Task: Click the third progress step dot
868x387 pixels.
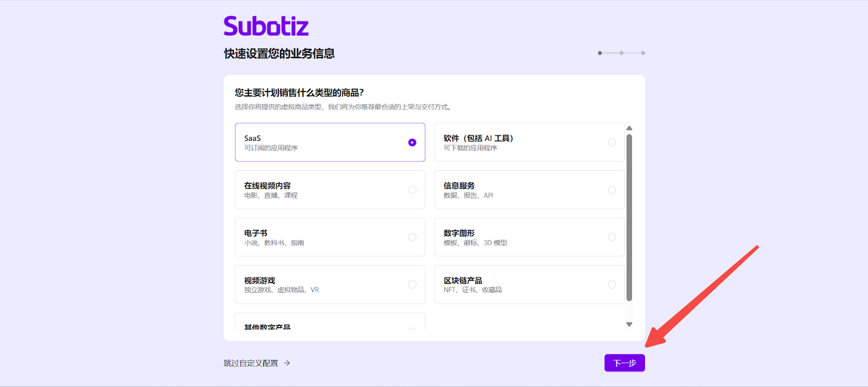Action: (643, 53)
